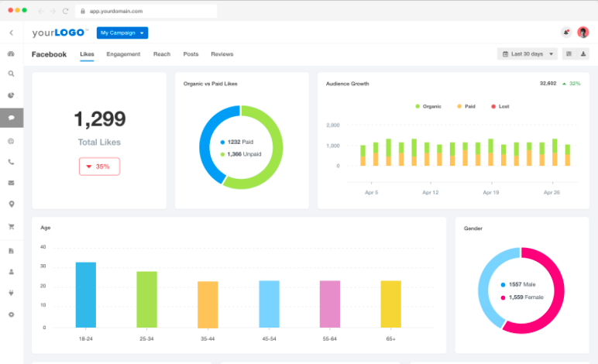This screenshot has width=598, height=364.
Task: Switch to the Engagement tab
Action: click(123, 54)
